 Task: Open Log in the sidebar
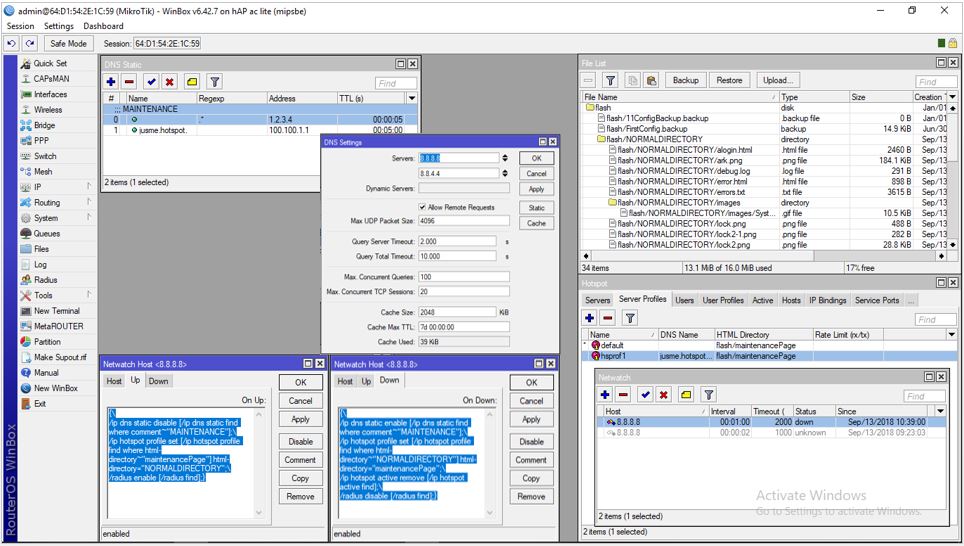coord(40,264)
